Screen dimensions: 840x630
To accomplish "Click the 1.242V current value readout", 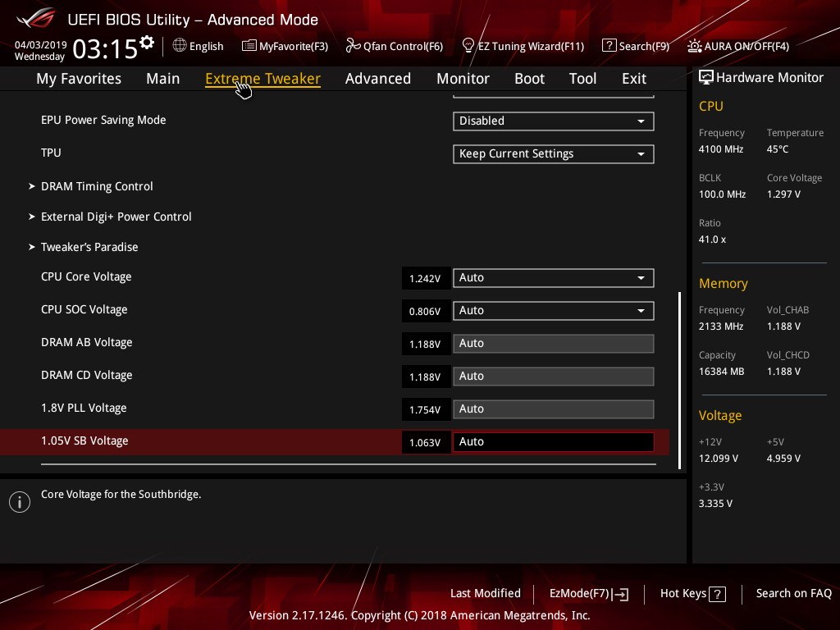I will pos(426,279).
